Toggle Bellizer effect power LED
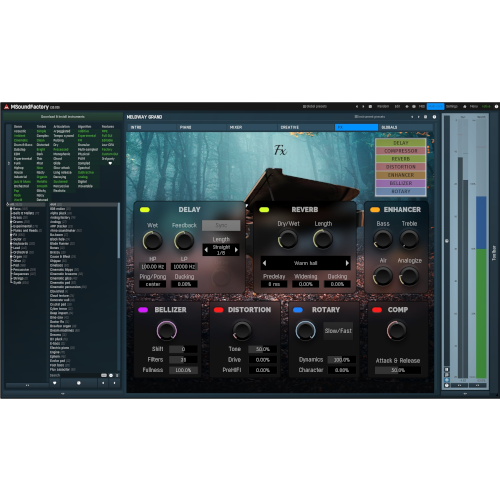Viewport: 500px width, 500px height. [x=143, y=310]
